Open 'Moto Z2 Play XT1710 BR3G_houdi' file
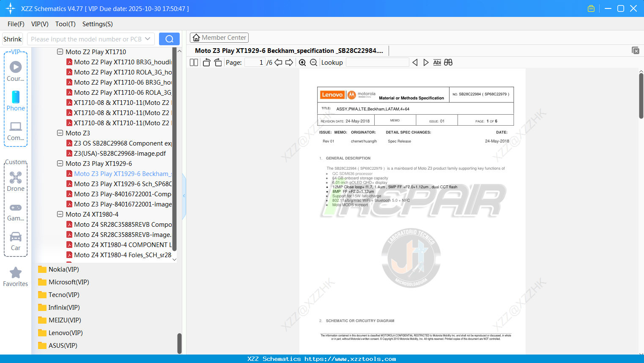644x363 pixels. click(119, 62)
